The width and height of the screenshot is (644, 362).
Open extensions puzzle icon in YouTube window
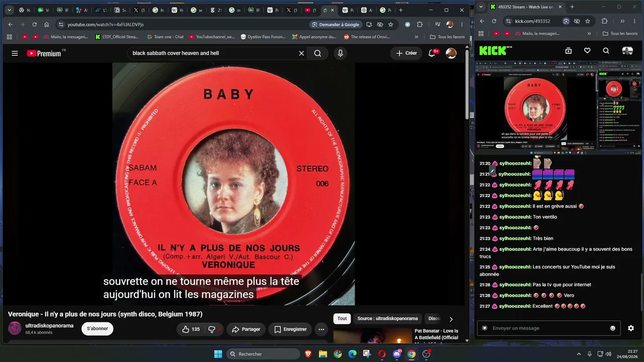(420, 24)
